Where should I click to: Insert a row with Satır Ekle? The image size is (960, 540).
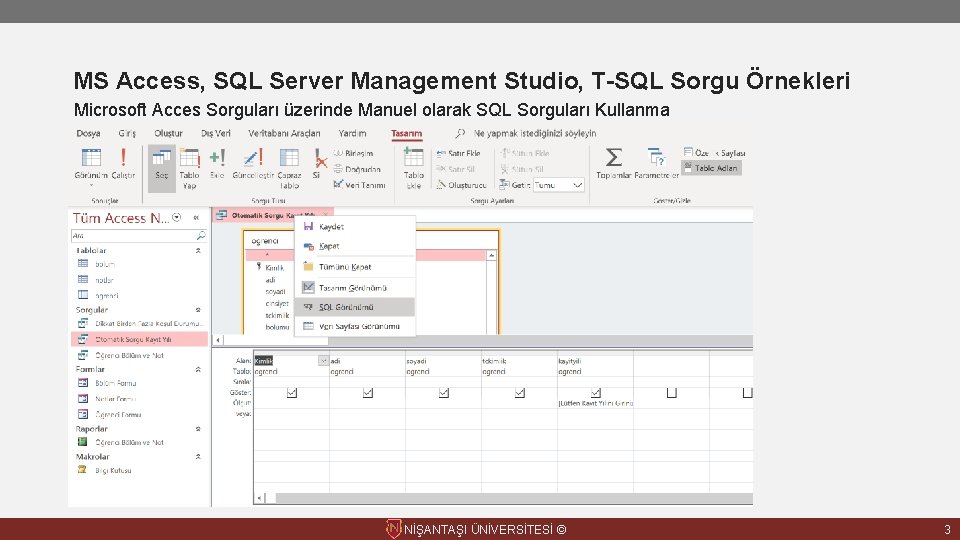tap(459, 153)
